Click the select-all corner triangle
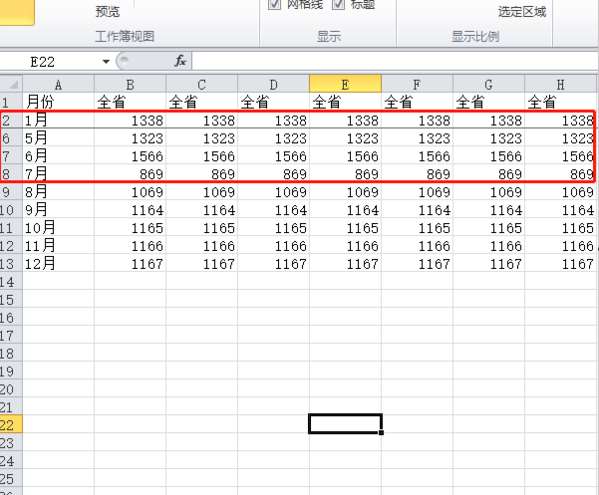 tap(11, 84)
